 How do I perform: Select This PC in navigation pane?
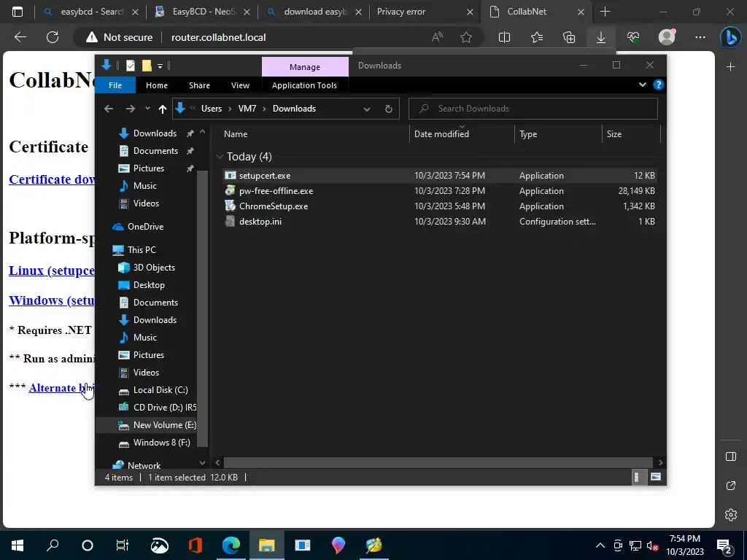142,250
